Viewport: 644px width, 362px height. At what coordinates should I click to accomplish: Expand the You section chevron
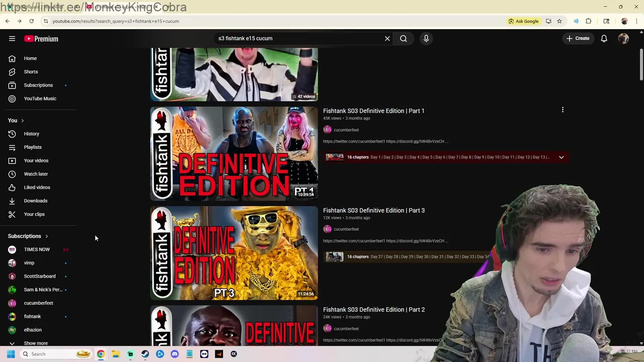[22, 121]
